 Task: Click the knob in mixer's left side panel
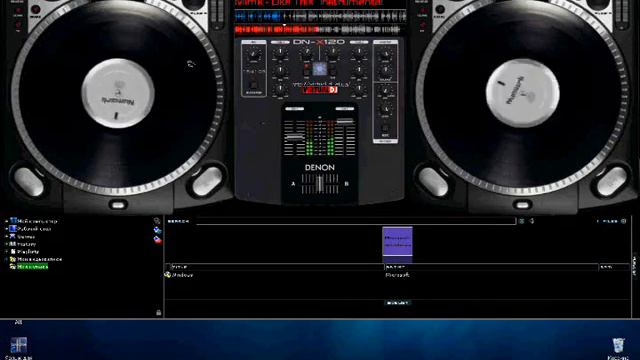(x=253, y=54)
